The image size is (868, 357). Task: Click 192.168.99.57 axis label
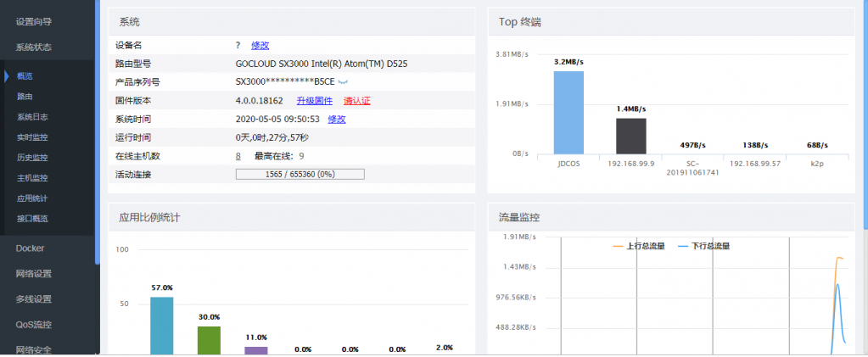tap(755, 164)
